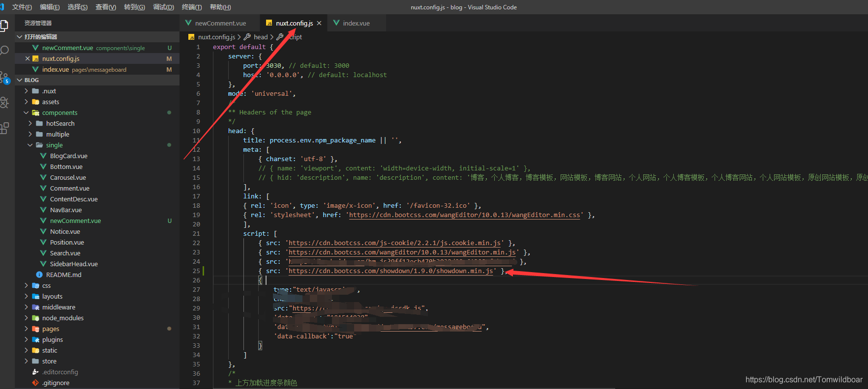Viewport: 868px width, 389px height.
Task: Open SidebarHead.vue in the explorer
Action: [74, 264]
